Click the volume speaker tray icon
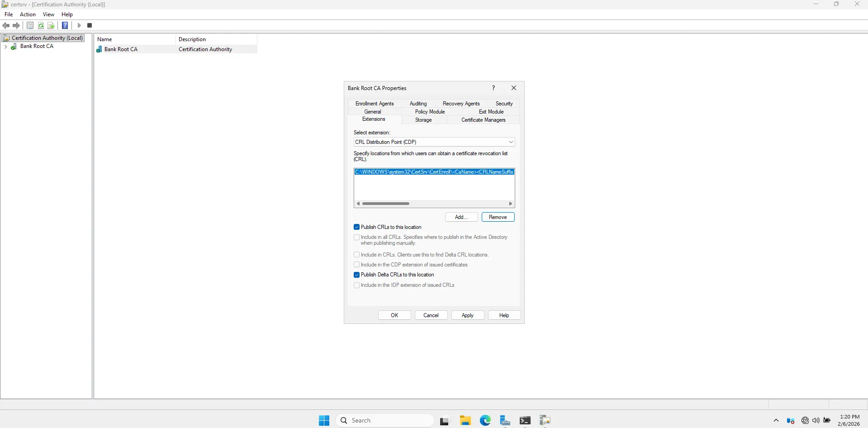Viewport: 868px width, 428px height. click(816, 420)
